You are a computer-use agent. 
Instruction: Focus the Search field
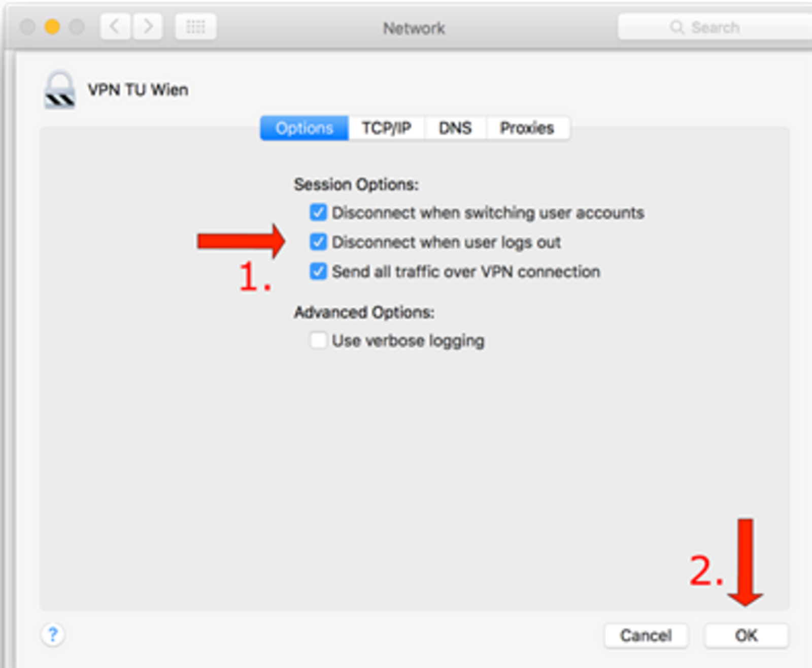coord(715,27)
